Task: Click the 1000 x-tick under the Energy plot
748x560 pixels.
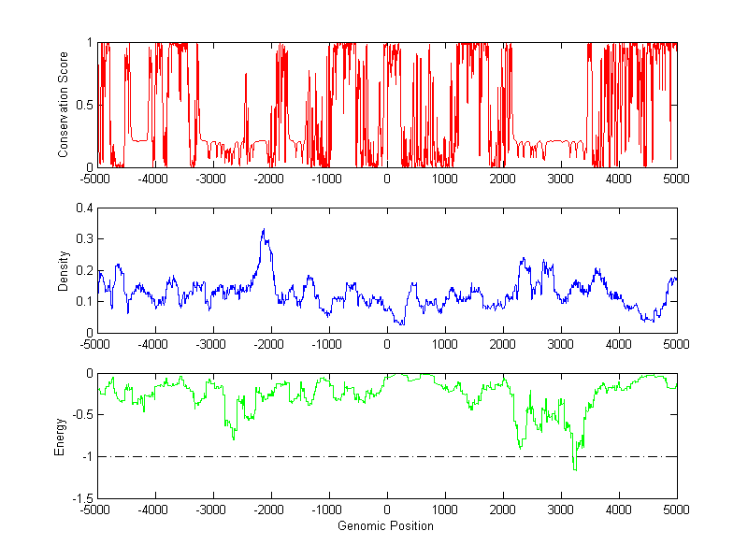Action: tap(445, 510)
